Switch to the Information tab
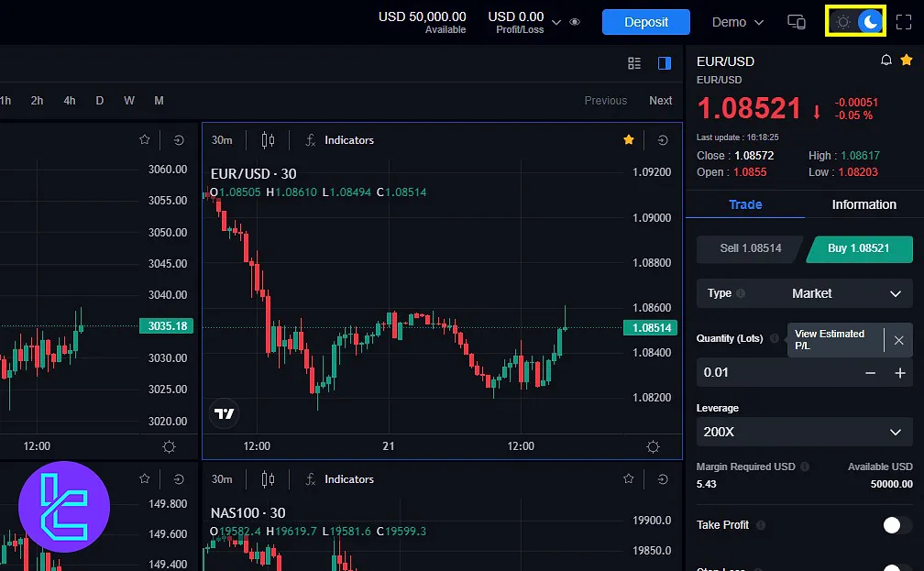Screen dimensions: 924x571 (863, 204)
